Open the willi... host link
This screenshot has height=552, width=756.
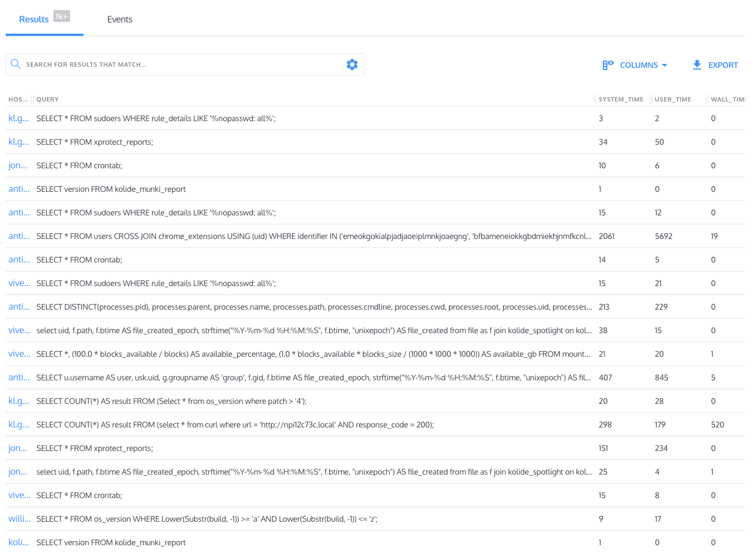[x=19, y=519]
